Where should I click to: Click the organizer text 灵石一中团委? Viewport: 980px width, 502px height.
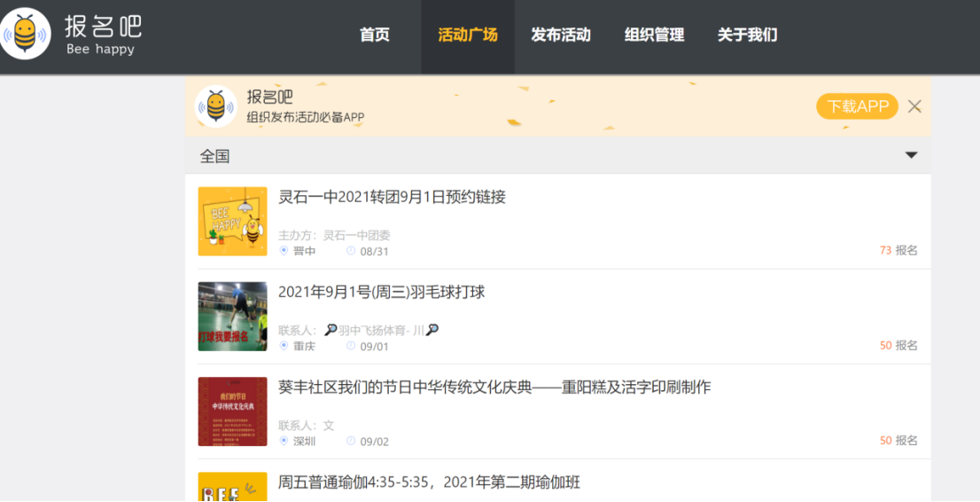click(x=356, y=236)
